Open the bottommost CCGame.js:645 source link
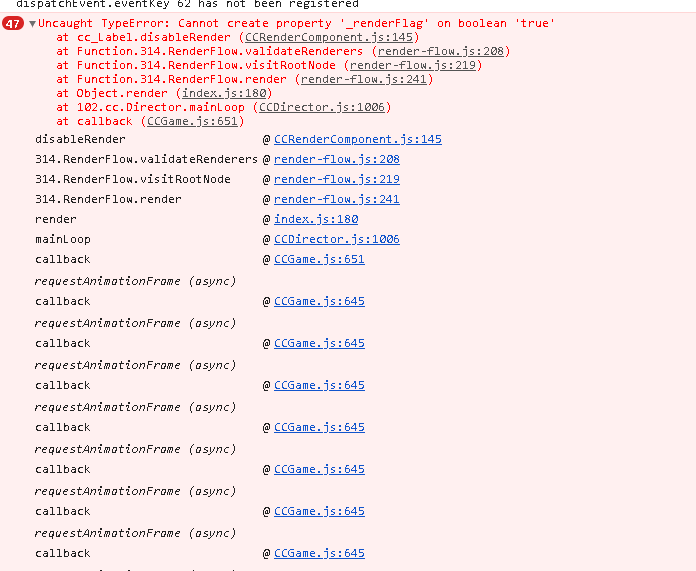Image resolution: width=696 pixels, height=571 pixels. point(319,553)
